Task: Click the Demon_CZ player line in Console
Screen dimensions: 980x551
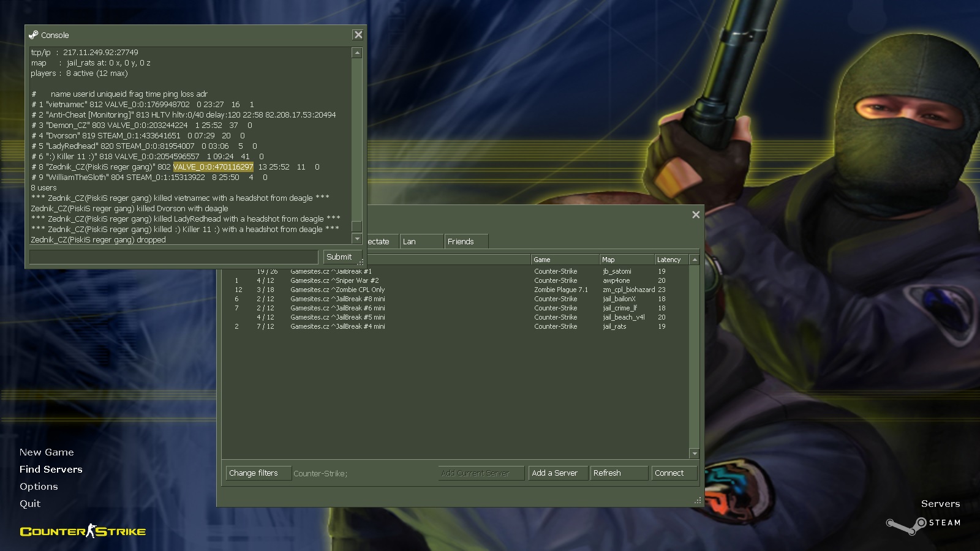Action: coord(142,125)
